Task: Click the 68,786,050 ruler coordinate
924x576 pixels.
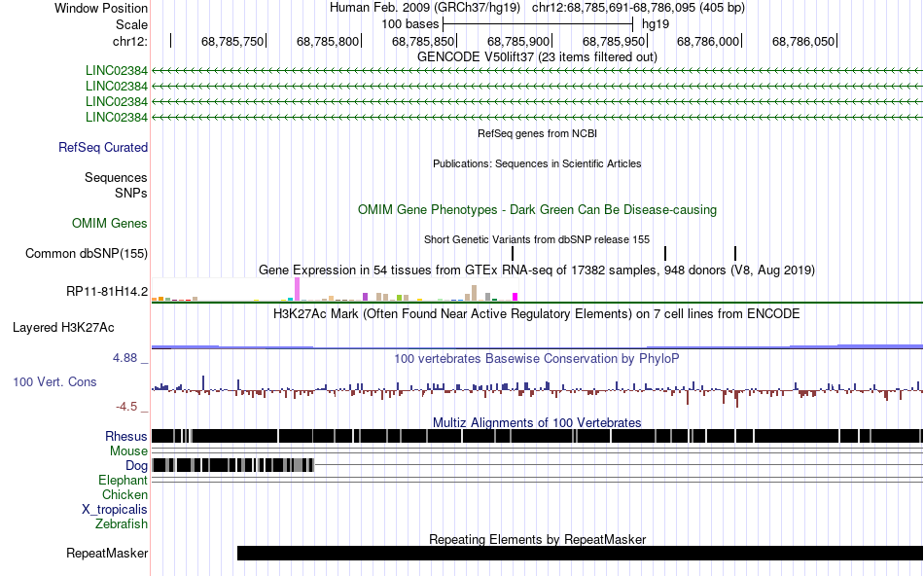Action: click(x=803, y=41)
